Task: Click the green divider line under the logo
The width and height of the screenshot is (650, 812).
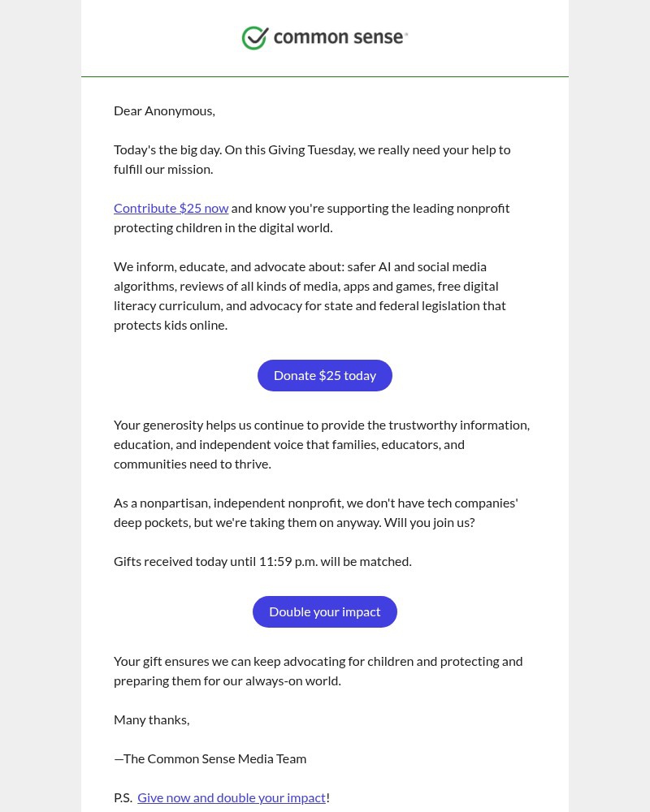Action: tap(325, 76)
